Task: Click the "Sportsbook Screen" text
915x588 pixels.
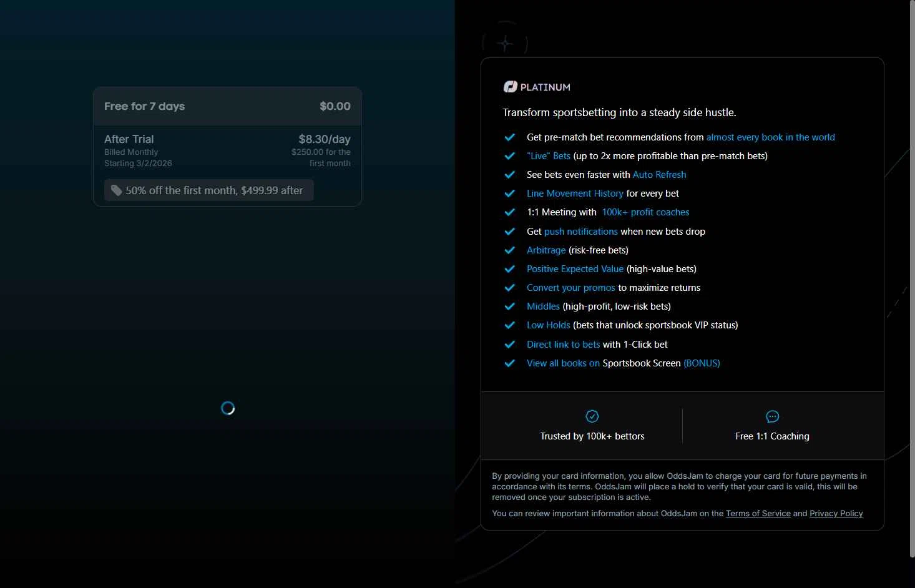Action: pos(642,363)
